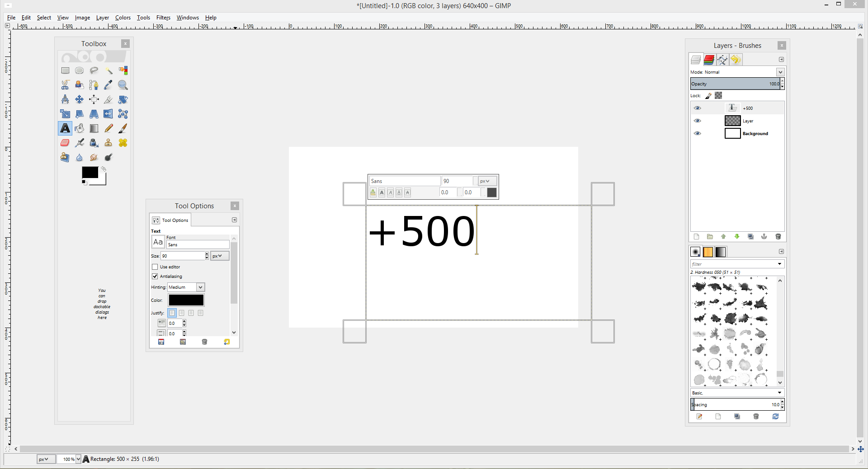This screenshot has width=868, height=469.
Task: Open the Hinting dropdown showing Medium
Action: (x=186, y=287)
